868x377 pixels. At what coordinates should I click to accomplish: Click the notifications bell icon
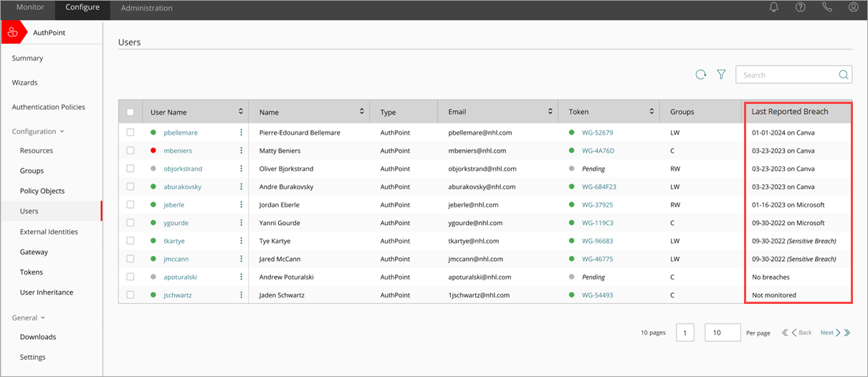(774, 8)
